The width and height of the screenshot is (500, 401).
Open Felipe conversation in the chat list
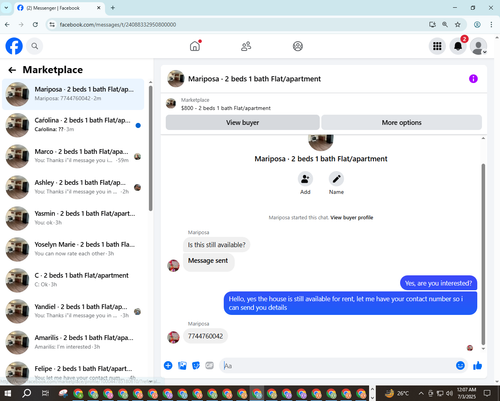coord(73,372)
